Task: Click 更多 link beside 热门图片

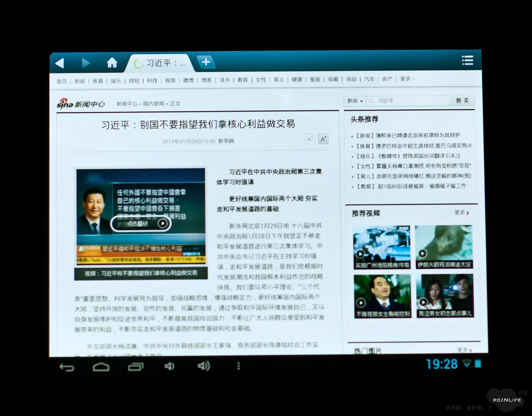Action: pyautogui.click(x=465, y=350)
